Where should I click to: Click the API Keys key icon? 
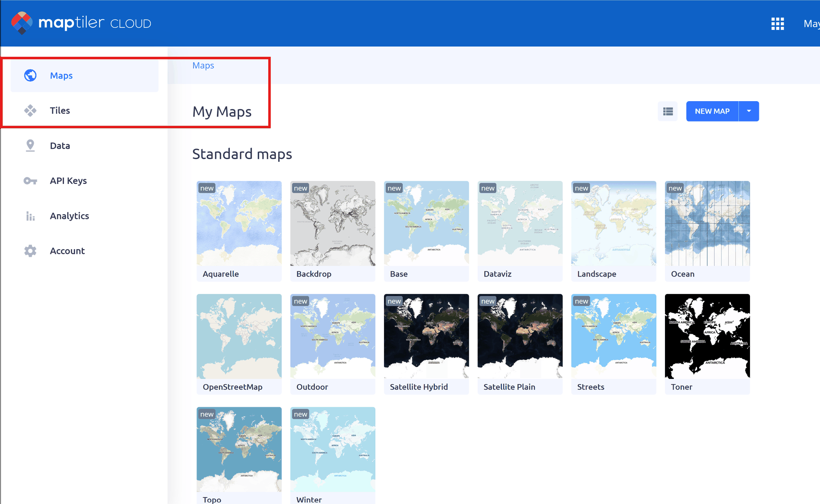(x=30, y=181)
